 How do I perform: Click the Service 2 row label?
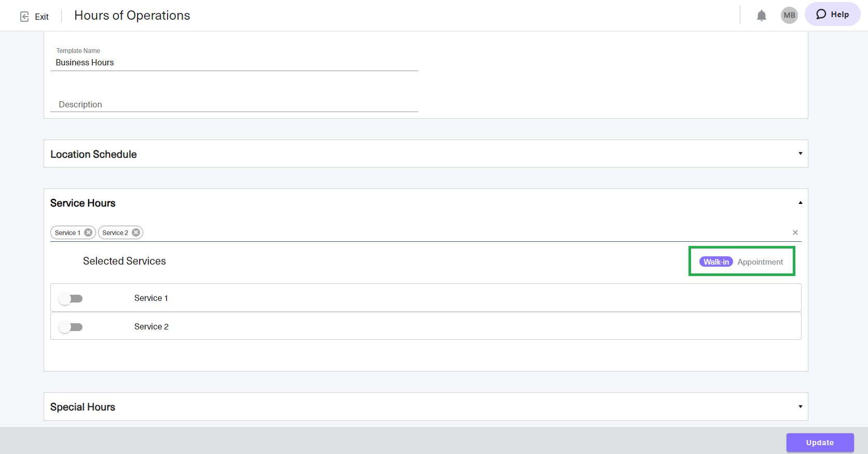151,327
